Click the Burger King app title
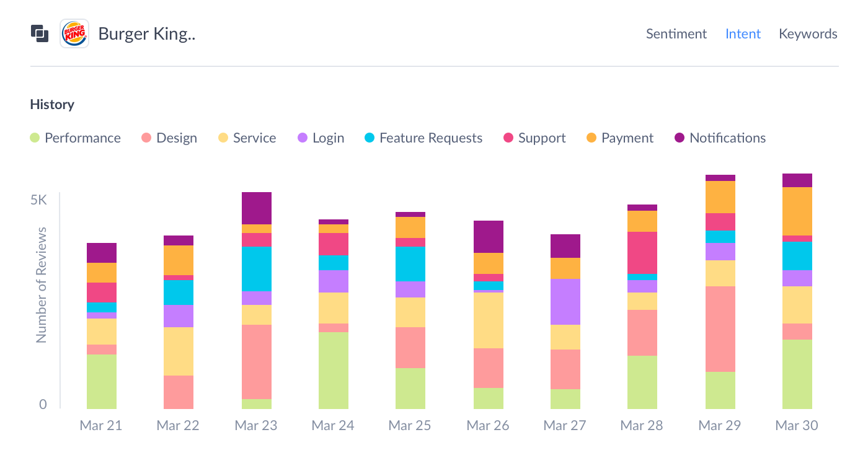The height and width of the screenshot is (471, 868). (x=147, y=34)
